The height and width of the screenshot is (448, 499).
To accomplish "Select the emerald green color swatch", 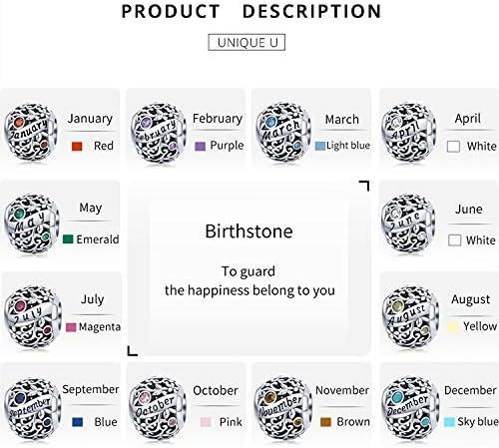I will [68, 239].
